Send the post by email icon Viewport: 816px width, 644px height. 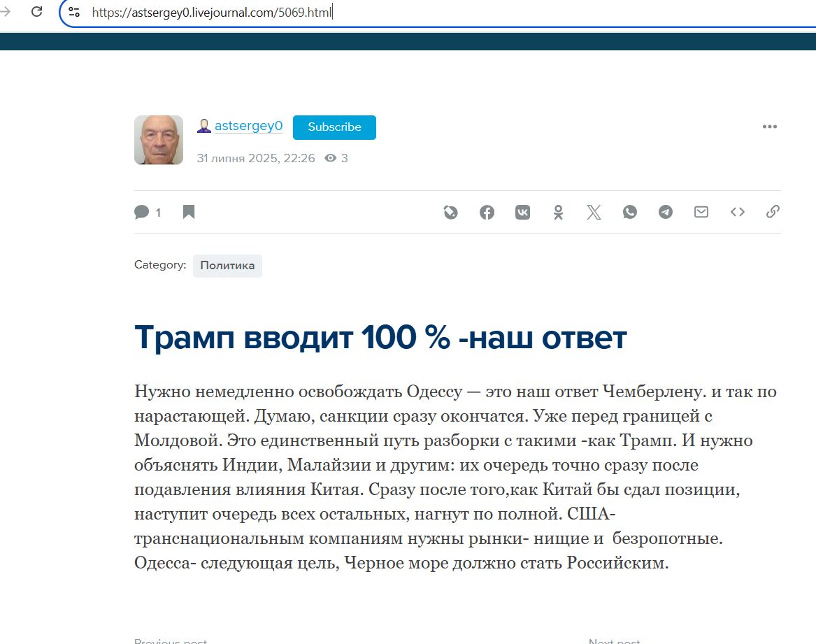tap(701, 212)
